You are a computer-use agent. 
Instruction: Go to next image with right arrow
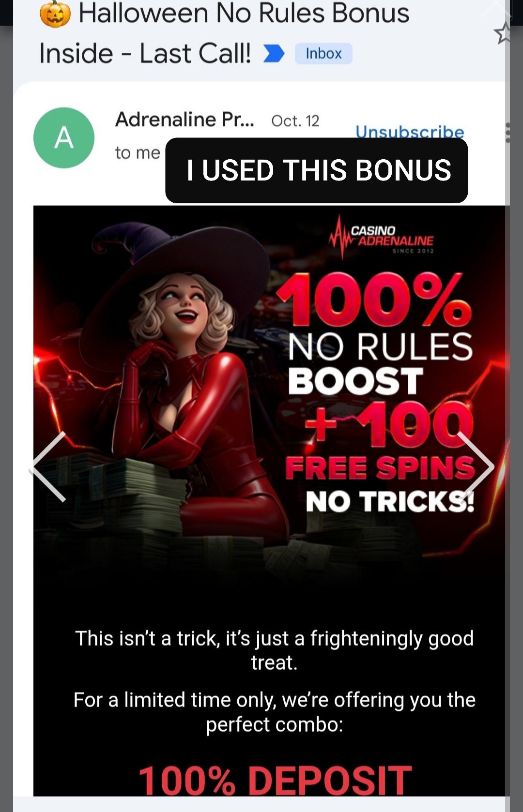pos(476,466)
